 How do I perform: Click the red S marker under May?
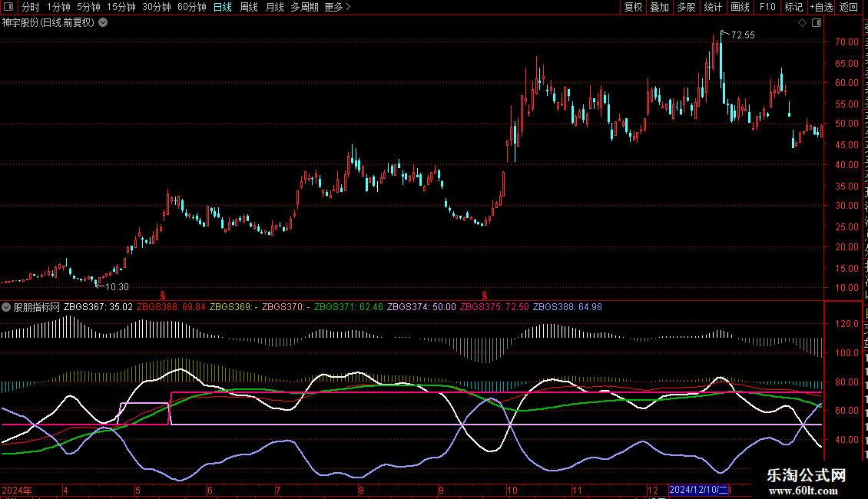pos(162,296)
